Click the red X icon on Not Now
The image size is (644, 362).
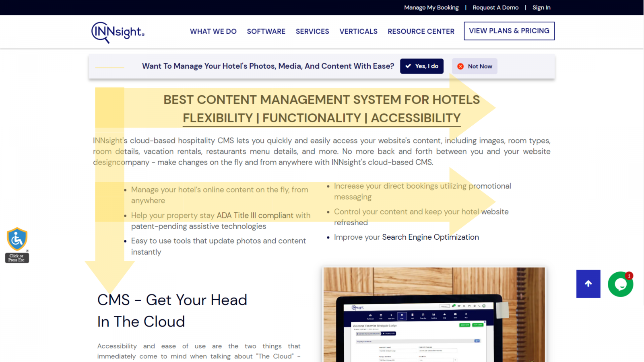click(460, 66)
